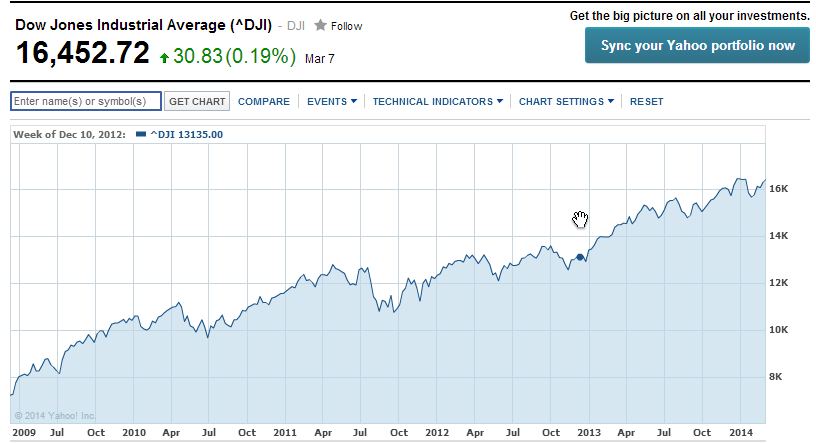Focus the Enter name(s) or symbol(s) field
The height and width of the screenshot is (443, 816).
86,101
